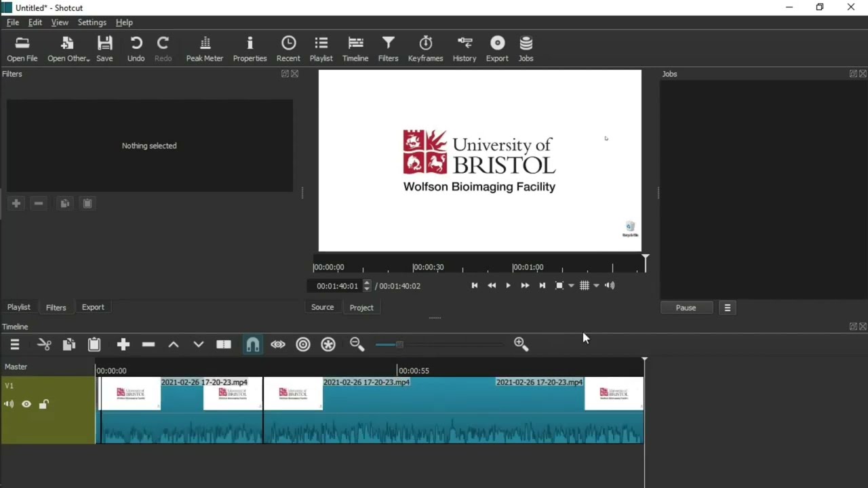Skip to the next point in player
868x488 pixels.
coord(542,285)
